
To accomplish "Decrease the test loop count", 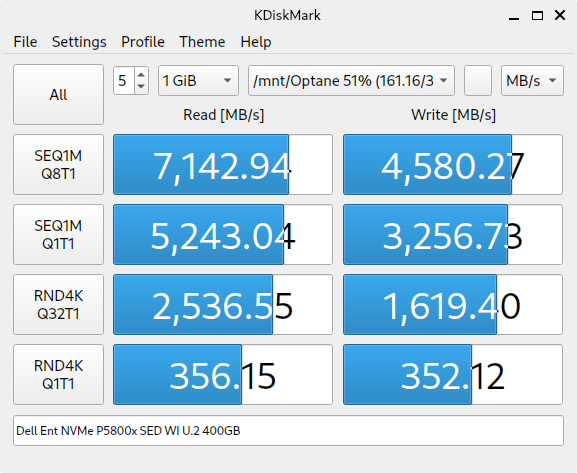I will click(141, 87).
